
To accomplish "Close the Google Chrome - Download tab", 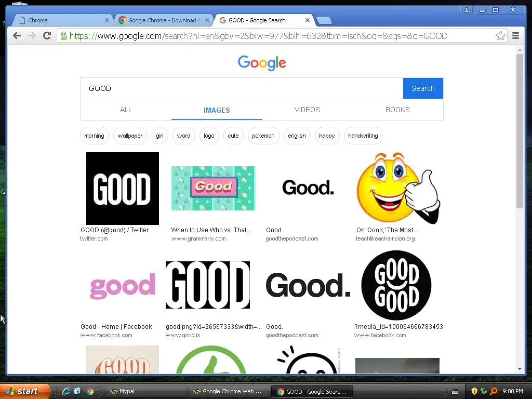I will pos(207,20).
